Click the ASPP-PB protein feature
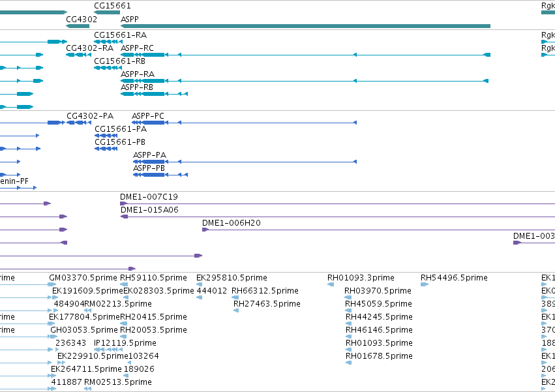 click(x=160, y=175)
